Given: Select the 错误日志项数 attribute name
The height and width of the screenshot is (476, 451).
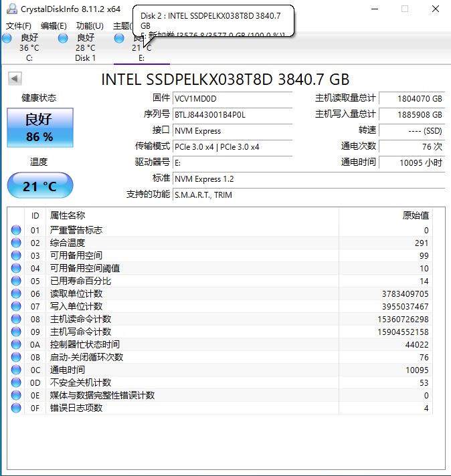Looking at the screenshot, I should (76, 408).
